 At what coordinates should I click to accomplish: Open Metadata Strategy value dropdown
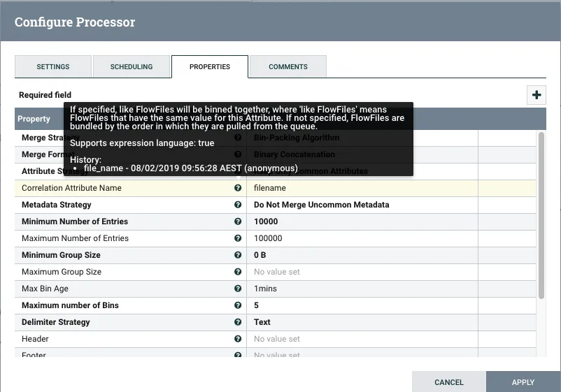pos(364,205)
